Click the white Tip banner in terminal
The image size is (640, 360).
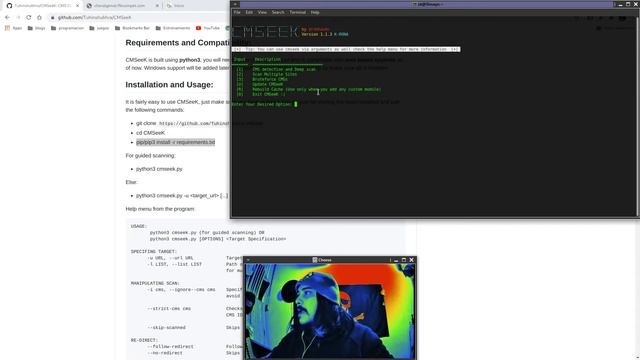click(346, 49)
